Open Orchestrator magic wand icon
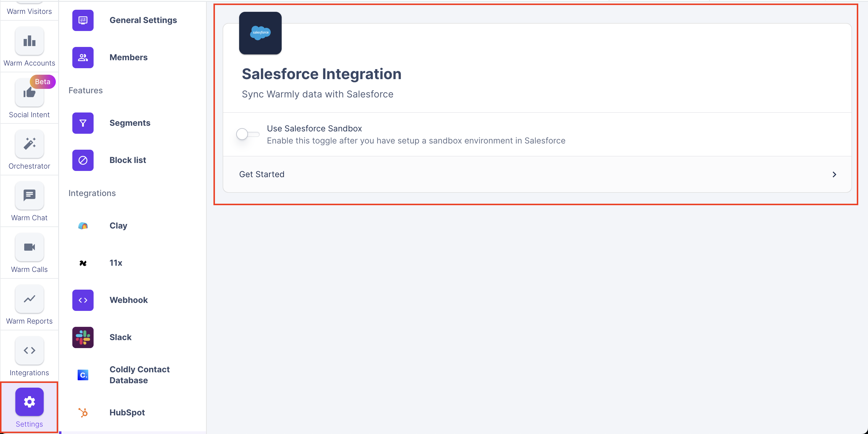 click(29, 144)
